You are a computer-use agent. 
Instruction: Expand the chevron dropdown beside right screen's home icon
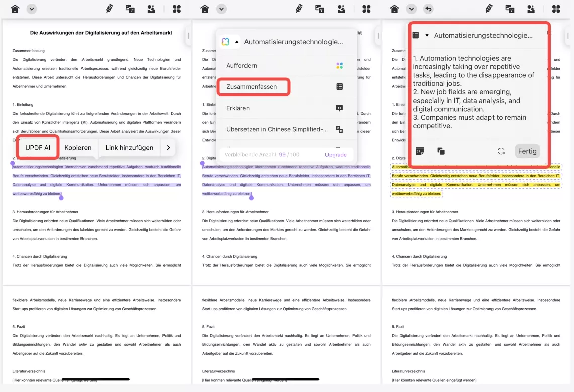(x=412, y=9)
